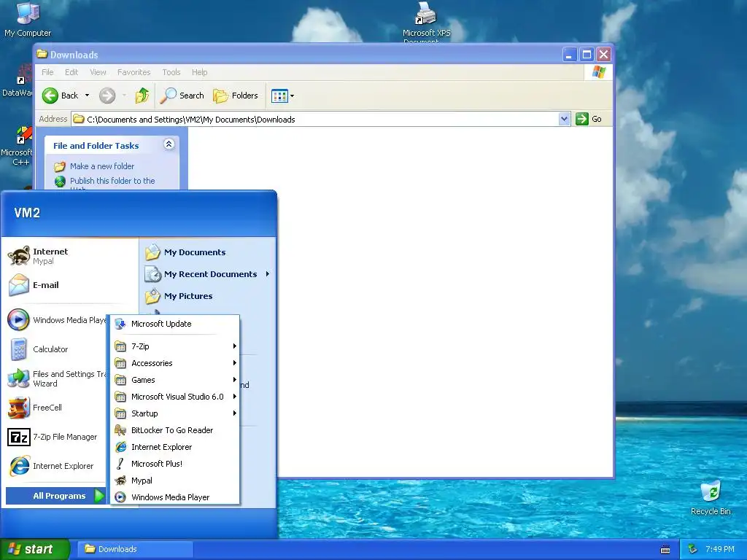Expand the 7-Zip program folder

coord(175,346)
